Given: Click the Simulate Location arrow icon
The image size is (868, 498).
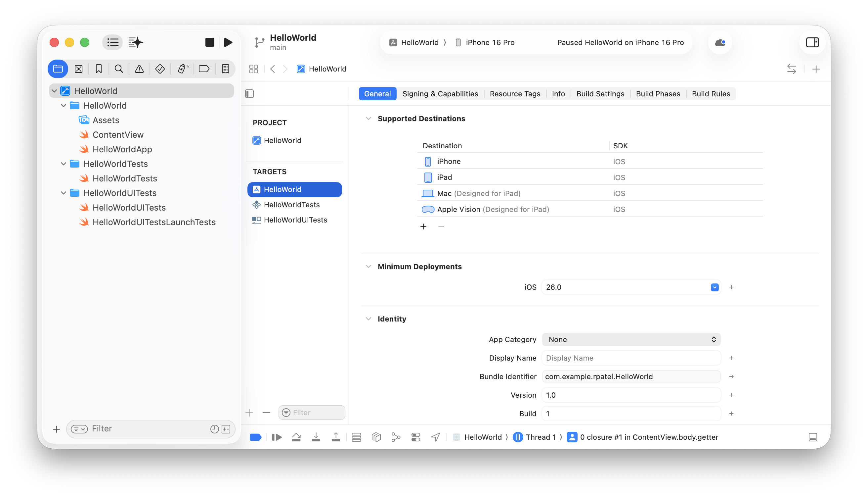Looking at the screenshot, I should (435, 437).
